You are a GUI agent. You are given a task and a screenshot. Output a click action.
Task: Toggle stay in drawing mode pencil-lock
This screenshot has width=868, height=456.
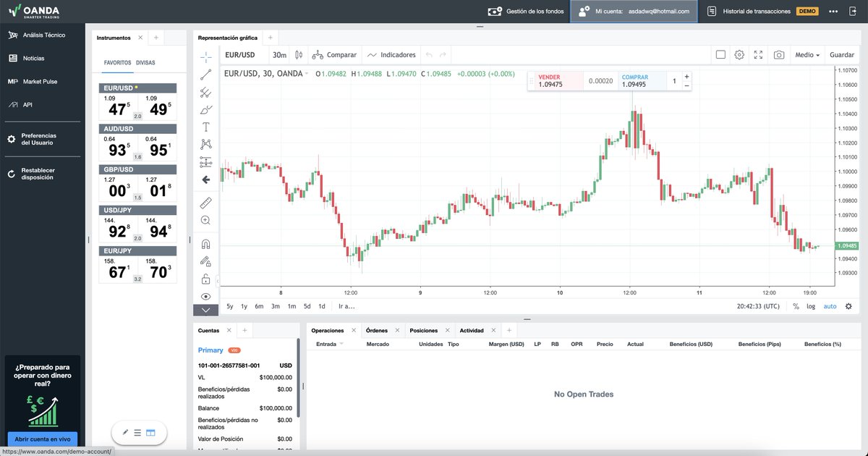(x=206, y=261)
